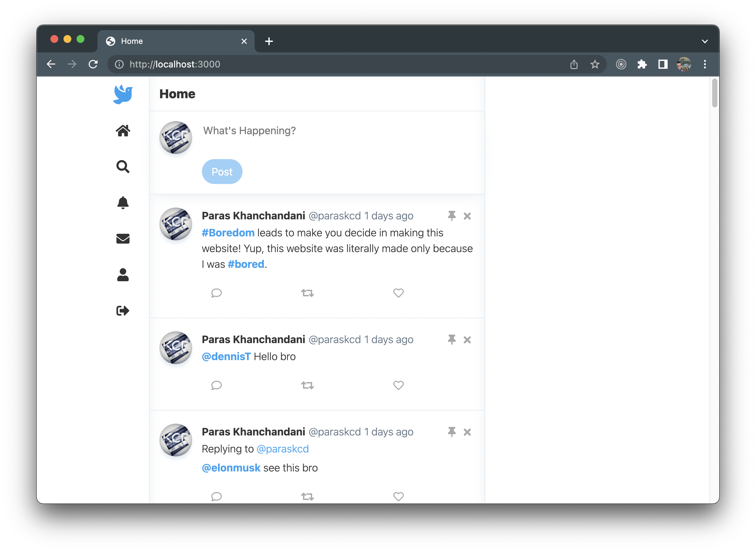Open the Home icon in sidebar
This screenshot has width=756, height=552.
coord(123,131)
